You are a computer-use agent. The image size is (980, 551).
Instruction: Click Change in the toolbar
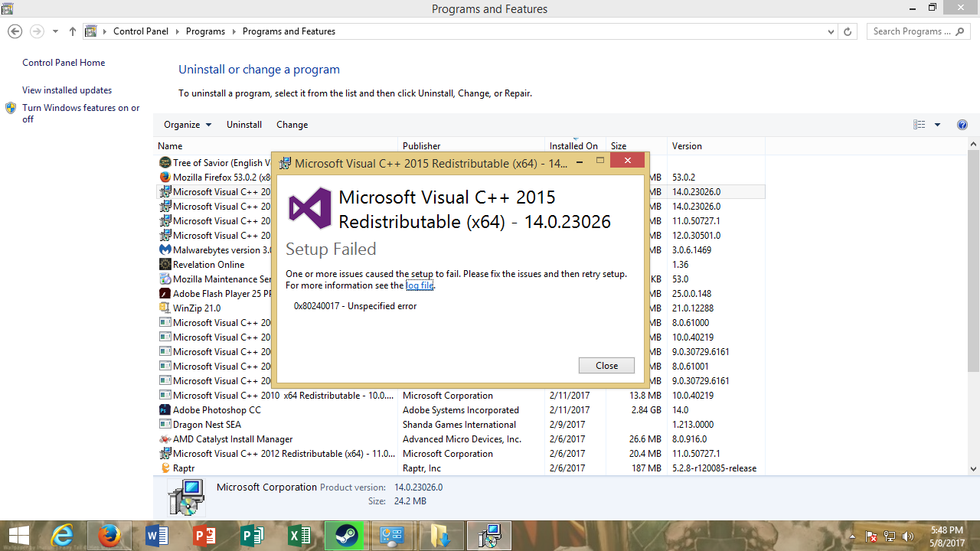click(x=292, y=125)
